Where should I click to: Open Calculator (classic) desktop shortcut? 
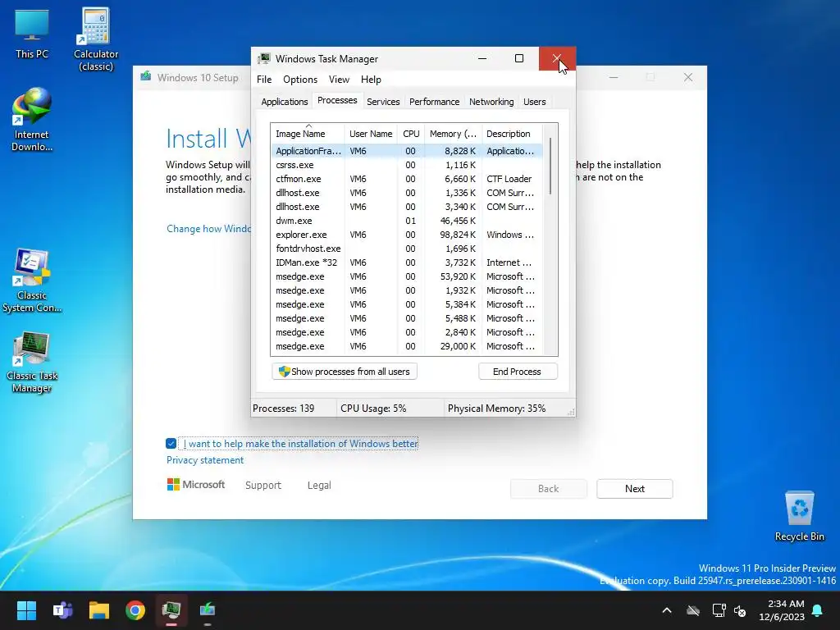click(96, 39)
